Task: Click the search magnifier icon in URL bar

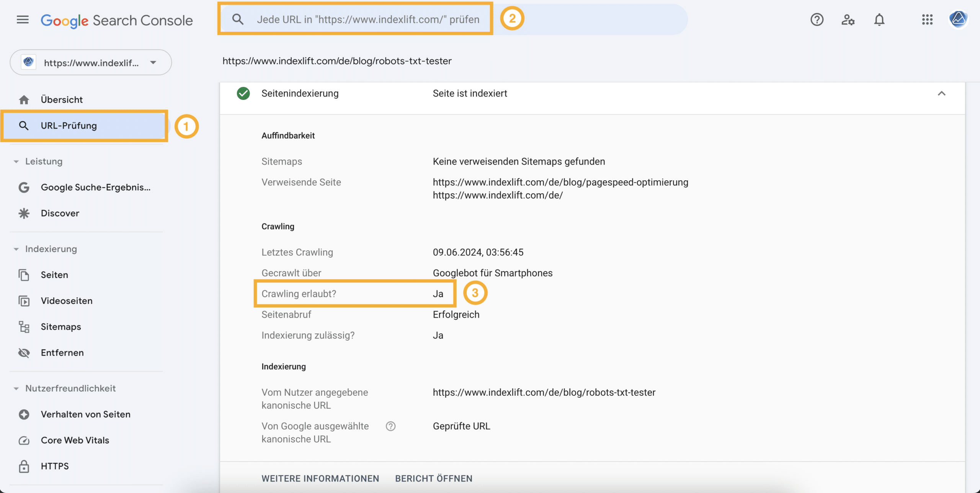Action: click(238, 19)
